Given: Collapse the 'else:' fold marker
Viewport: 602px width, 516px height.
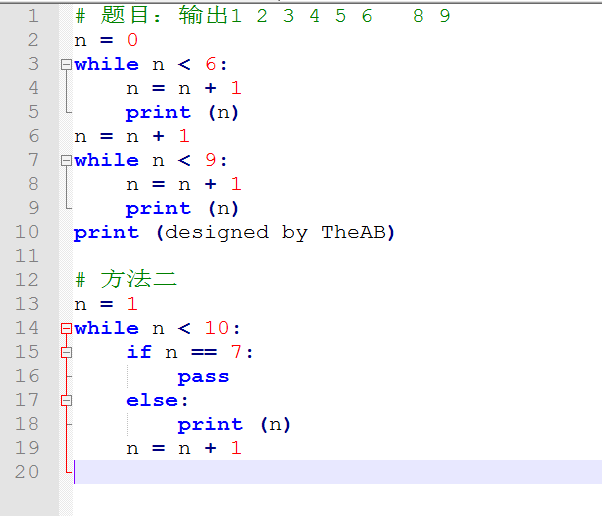Looking at the screenshot, I should (66, 400).
